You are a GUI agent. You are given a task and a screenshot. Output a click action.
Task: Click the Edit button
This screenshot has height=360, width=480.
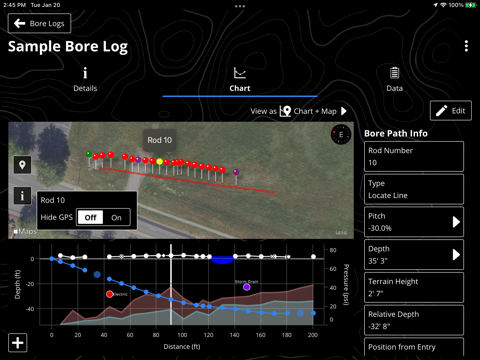451,111
